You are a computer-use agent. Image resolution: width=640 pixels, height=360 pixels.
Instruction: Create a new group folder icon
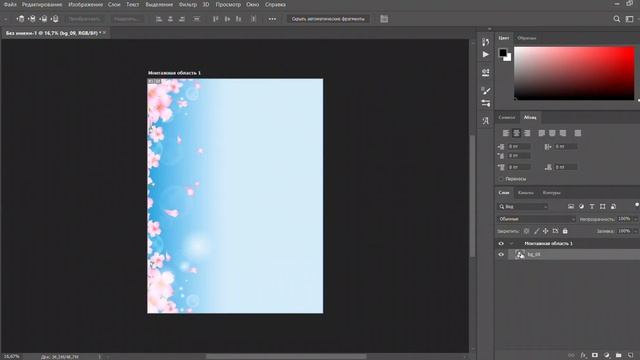click(x=618, y=356)
